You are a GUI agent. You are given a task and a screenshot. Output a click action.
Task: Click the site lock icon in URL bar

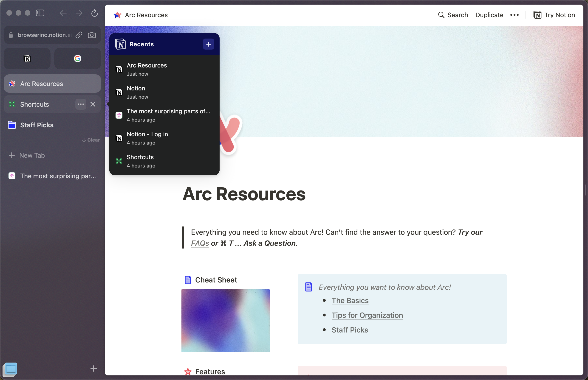tap(11, 35)
